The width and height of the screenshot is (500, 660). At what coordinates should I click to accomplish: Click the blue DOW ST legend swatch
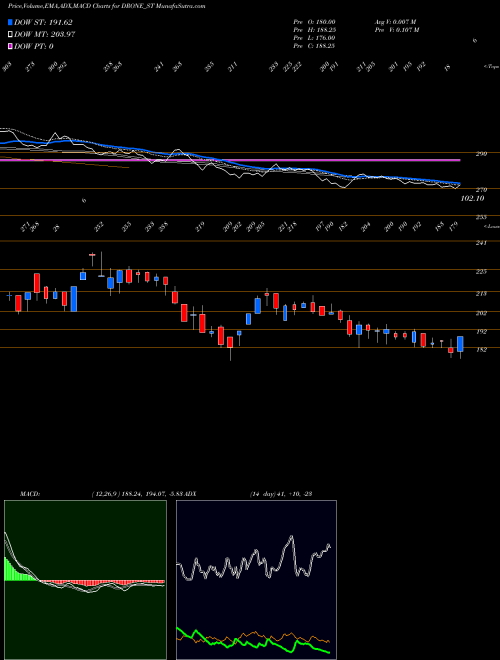(x=10, y=23)
